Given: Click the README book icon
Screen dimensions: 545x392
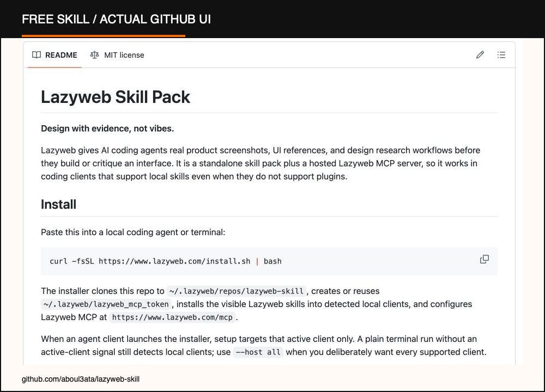Looking at the screenshot, I should click(37, 55).
